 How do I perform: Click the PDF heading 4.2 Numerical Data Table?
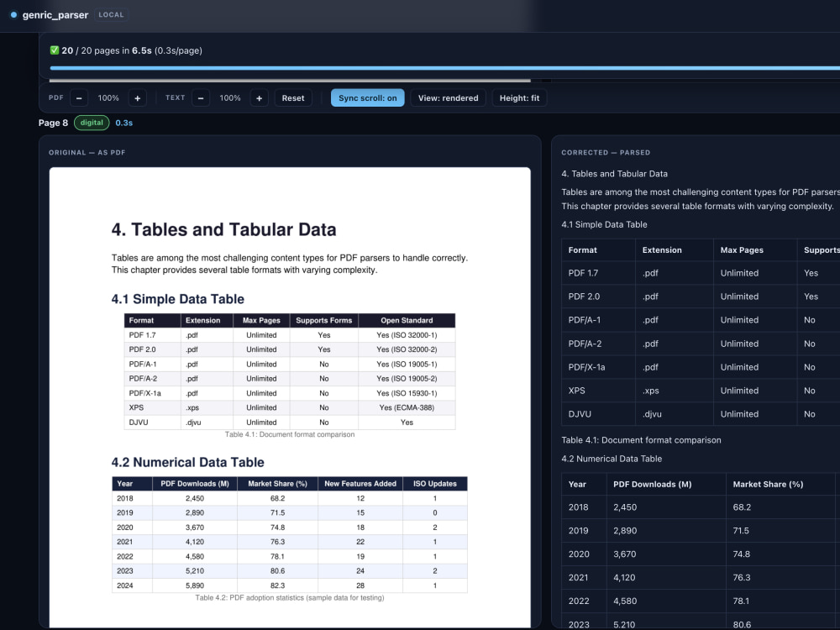188,462
